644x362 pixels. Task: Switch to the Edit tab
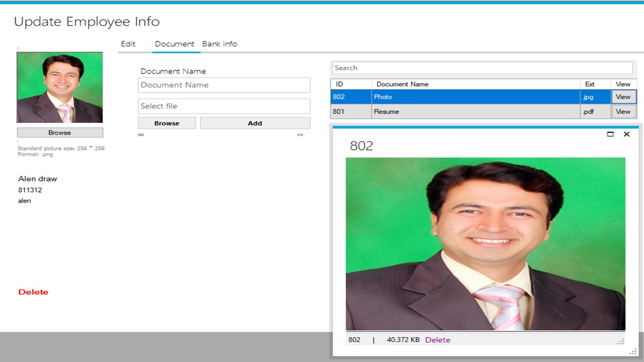[128, 44]
